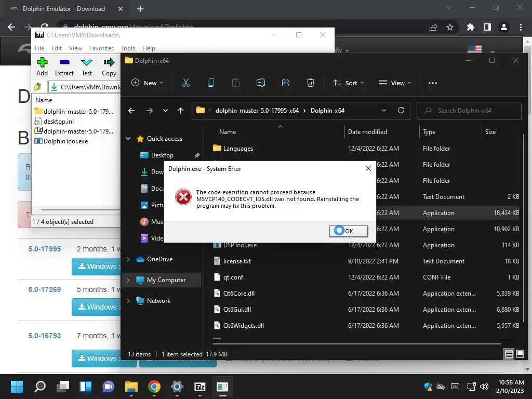Open the Chrome three-dot menu
Viewport: 532px width, 399px height.
[x=521, y=27]
